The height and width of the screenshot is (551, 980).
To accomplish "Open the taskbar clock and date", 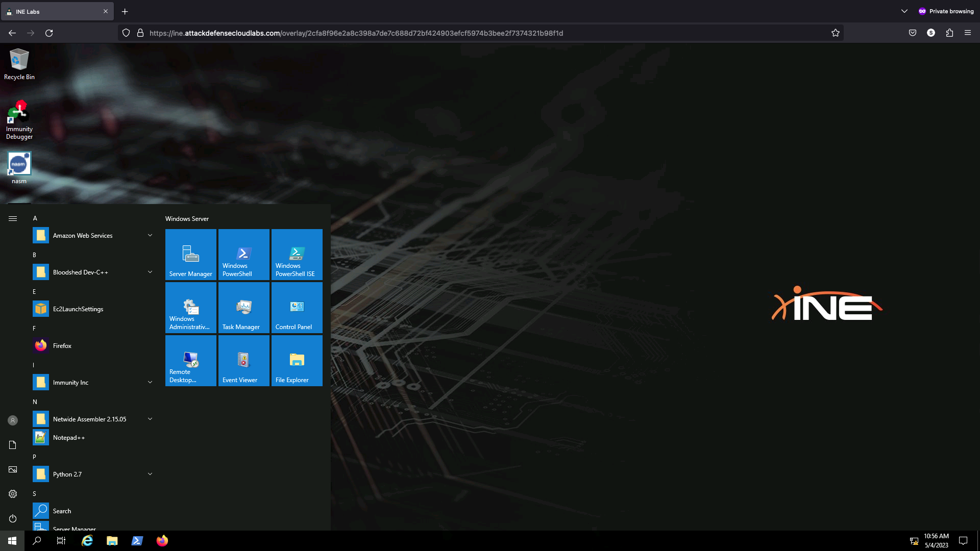I will point(936,541).
